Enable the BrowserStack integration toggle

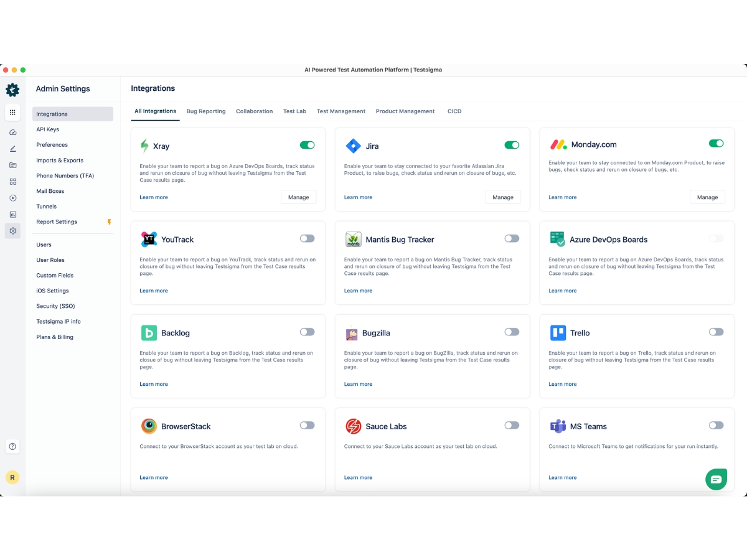coord(308,425)
